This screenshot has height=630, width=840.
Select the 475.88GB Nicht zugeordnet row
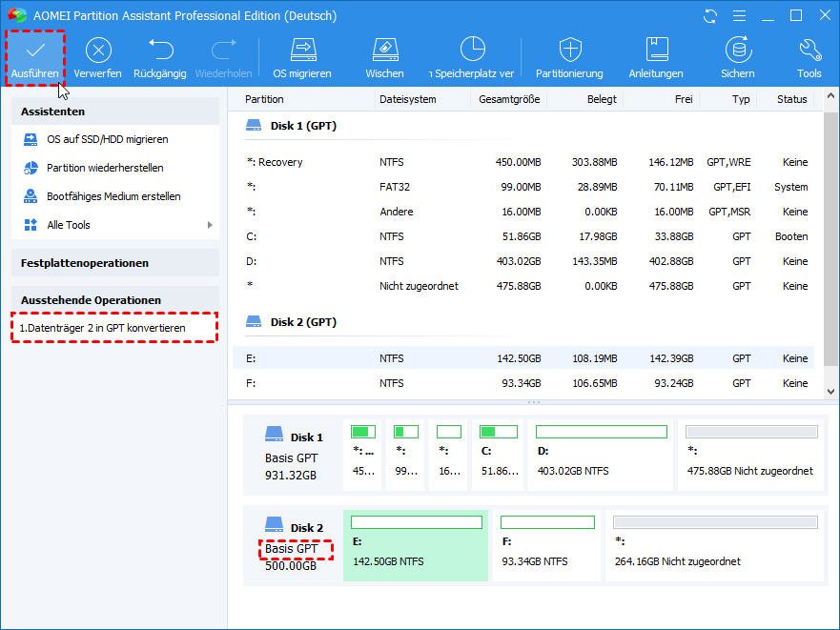point(524,286)
